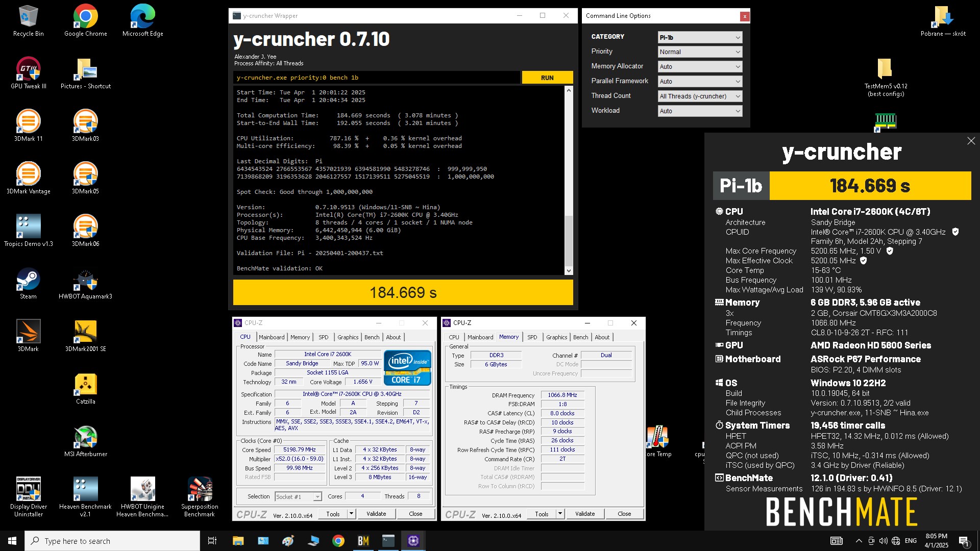Viewport: 980px width, 551px height.
Task: Switch to About tab in right CPU-Z
Action: (x=602, y=337)
